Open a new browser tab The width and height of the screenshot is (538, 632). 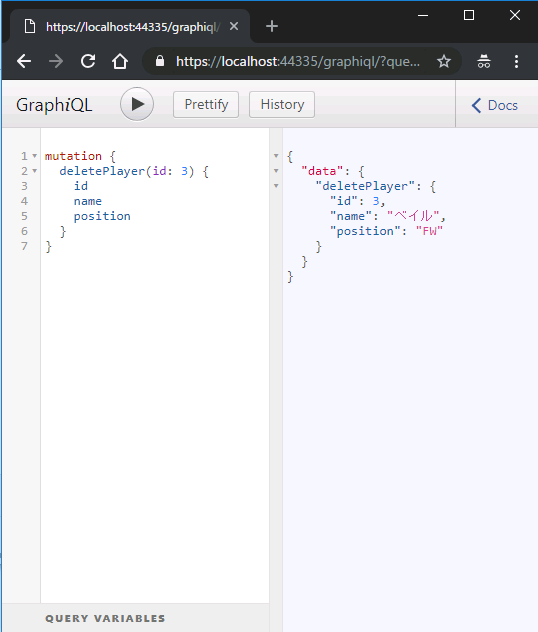click(272, 27)
